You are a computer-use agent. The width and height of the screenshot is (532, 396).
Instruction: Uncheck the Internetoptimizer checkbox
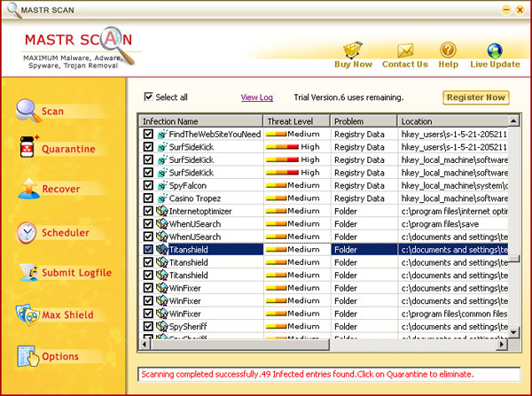point(148,211)
